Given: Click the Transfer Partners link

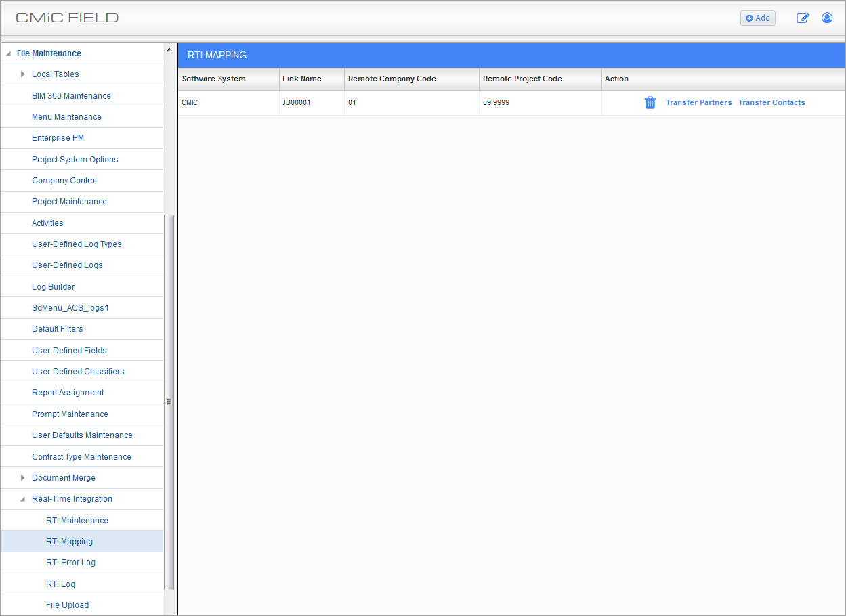Looking at the screenshot, I should 698,103.
